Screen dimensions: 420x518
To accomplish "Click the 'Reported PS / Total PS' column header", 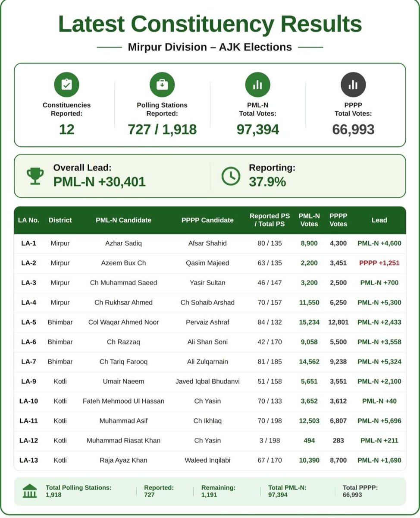I will click(x=270, y=220).
